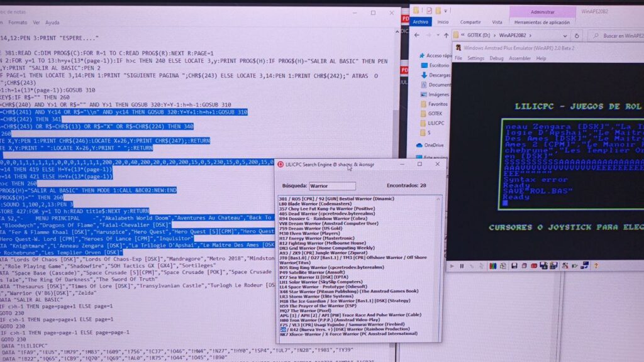
Task: Switch to the Inicio ribbon tab
Action: [443, 22]
